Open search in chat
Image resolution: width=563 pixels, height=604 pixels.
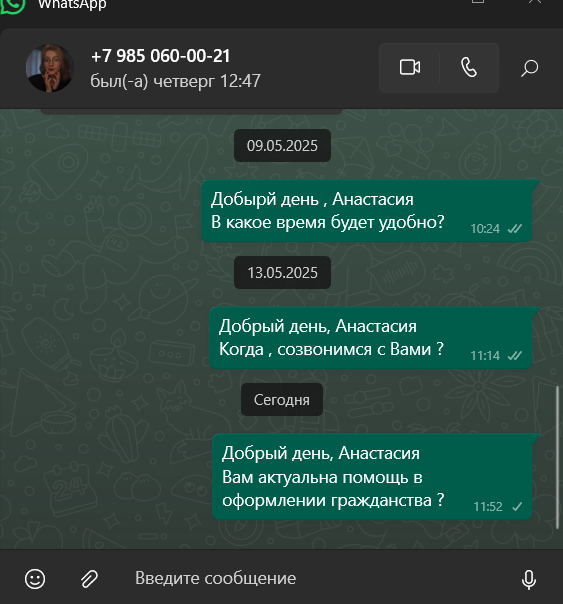pyautogui.click(x=529, y=68)
